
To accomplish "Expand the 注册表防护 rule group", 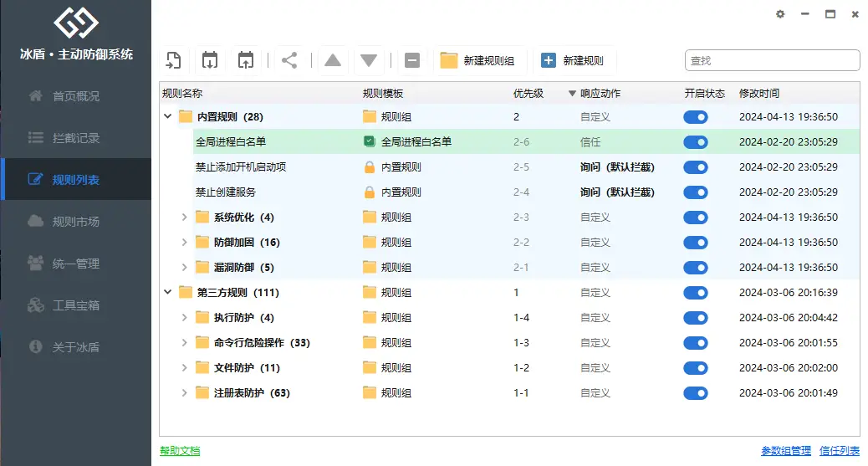I will click(185, 393).
